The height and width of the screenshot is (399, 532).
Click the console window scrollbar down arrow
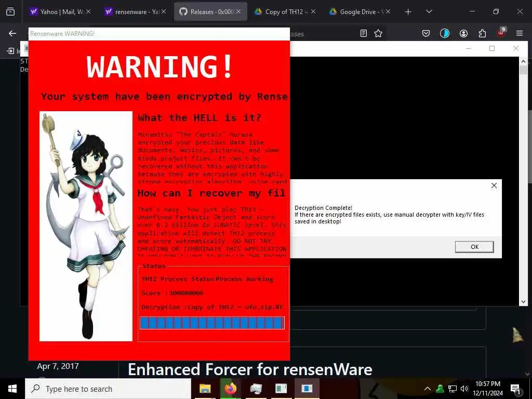click(523, 302)
